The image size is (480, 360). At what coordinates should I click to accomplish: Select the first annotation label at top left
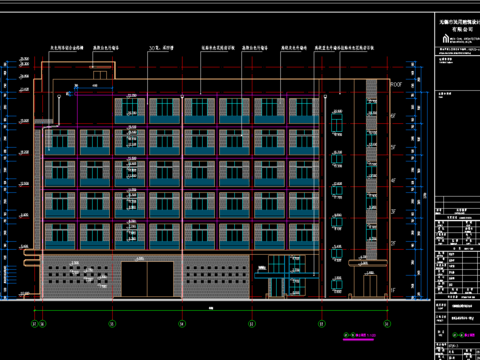click(x=67, y=48)
